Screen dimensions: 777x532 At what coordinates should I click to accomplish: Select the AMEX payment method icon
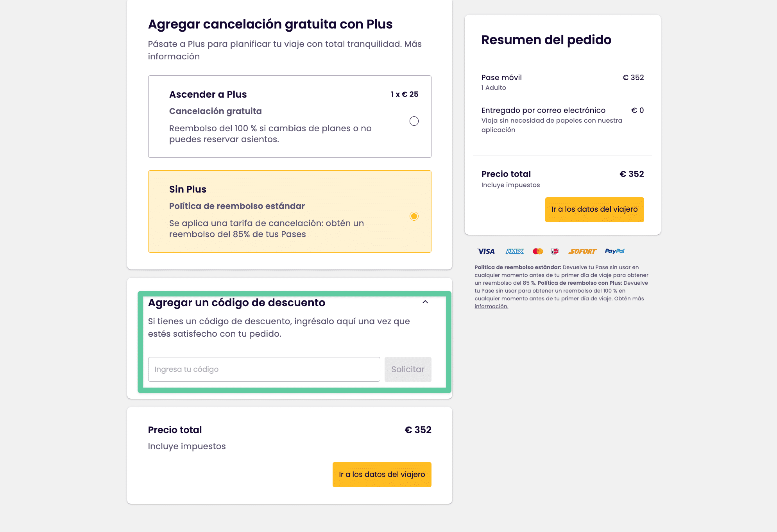coord(515,251)
